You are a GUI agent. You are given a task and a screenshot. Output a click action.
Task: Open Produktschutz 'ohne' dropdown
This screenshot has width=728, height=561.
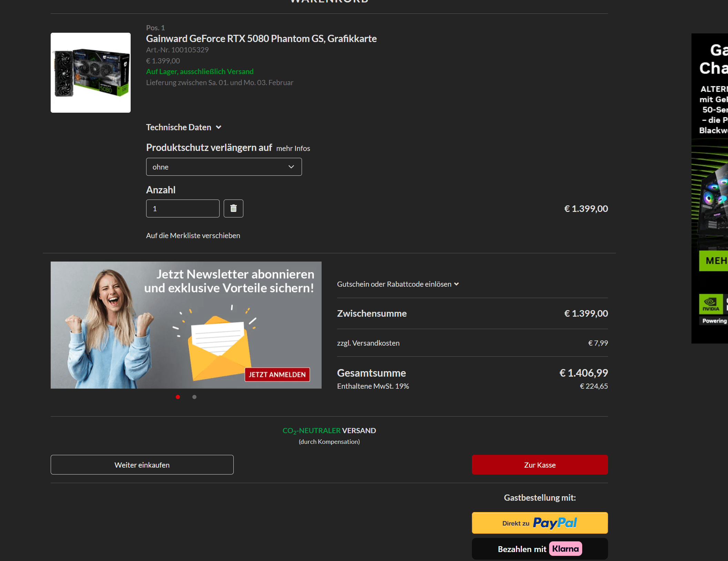click(224, 167)
